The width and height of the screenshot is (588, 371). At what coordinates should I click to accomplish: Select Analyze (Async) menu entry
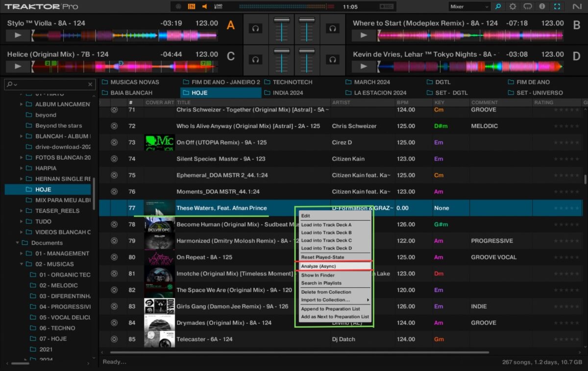[x=335, y=266]
